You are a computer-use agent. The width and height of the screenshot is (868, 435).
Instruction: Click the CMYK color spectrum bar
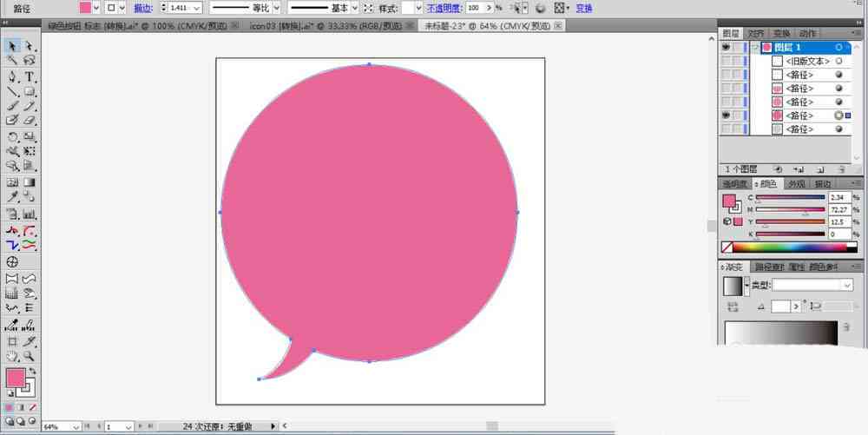(790, 247)
